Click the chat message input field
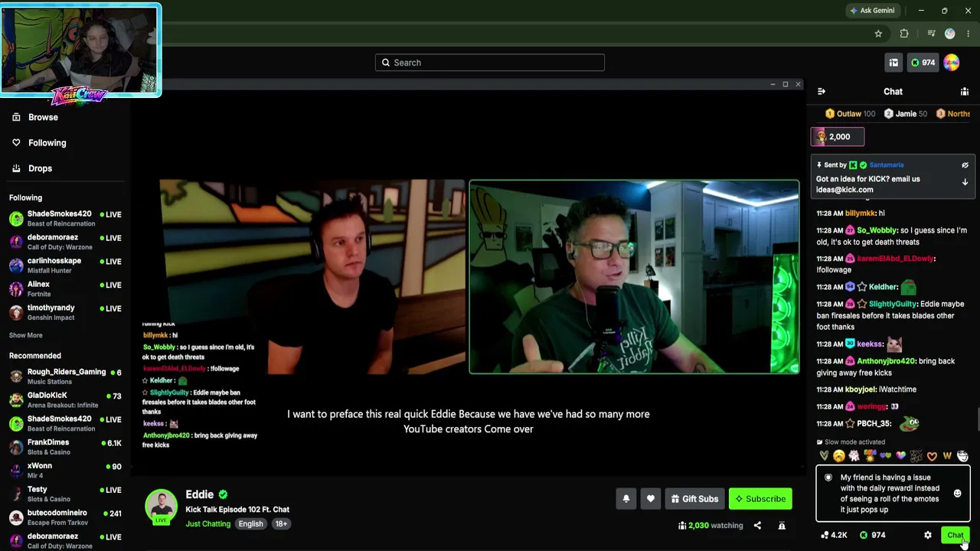The height and width of the screenshot is (551, 980). (x=893, y=494)
